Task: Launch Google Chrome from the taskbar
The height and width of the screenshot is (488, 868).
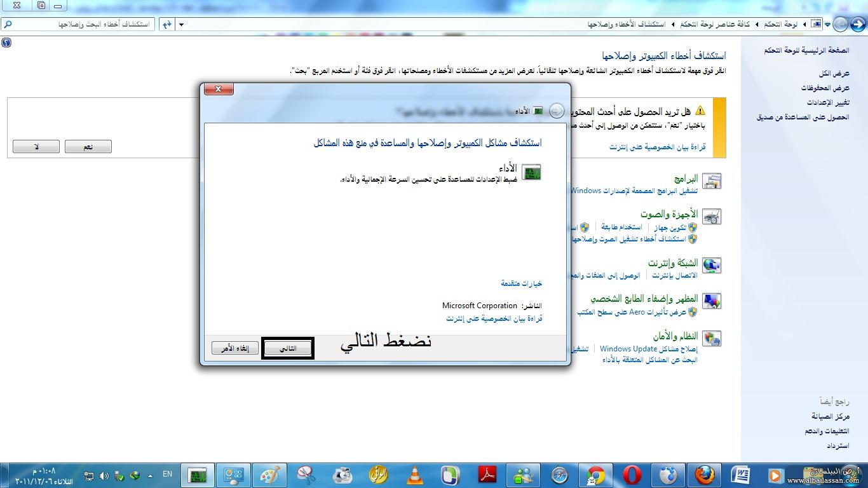Action: pyautogui.click(x=595, y=475)
